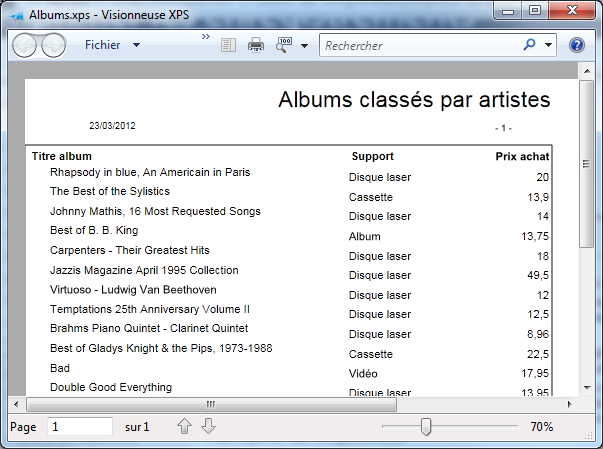Screen dimensions: 603x449
Task: Click the vertical scrollbar down arrow
Action: pos(587,389)
